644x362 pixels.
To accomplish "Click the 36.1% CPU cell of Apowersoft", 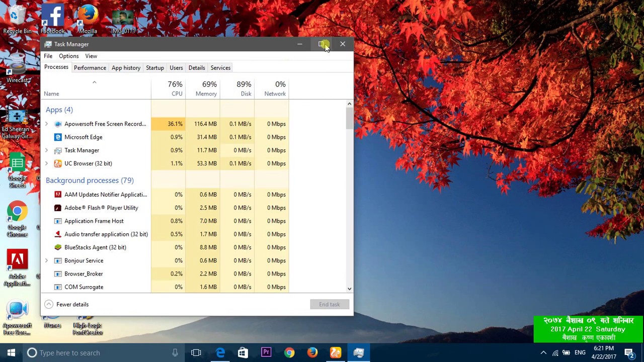I will (168, 124).
